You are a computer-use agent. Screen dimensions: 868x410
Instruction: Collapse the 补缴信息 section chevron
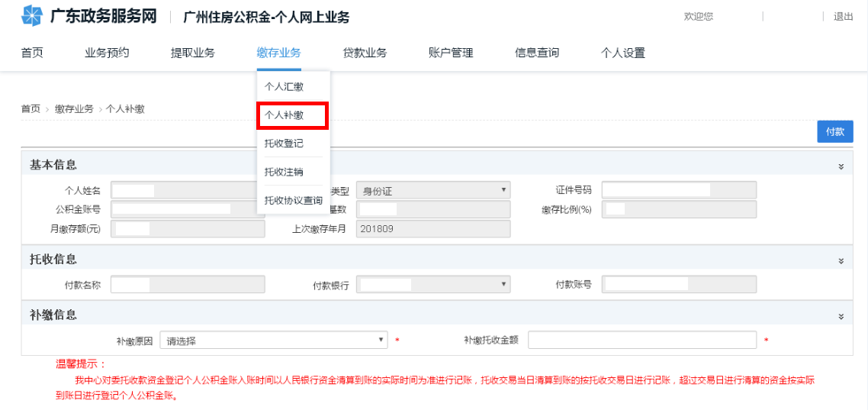click(841, 316)
